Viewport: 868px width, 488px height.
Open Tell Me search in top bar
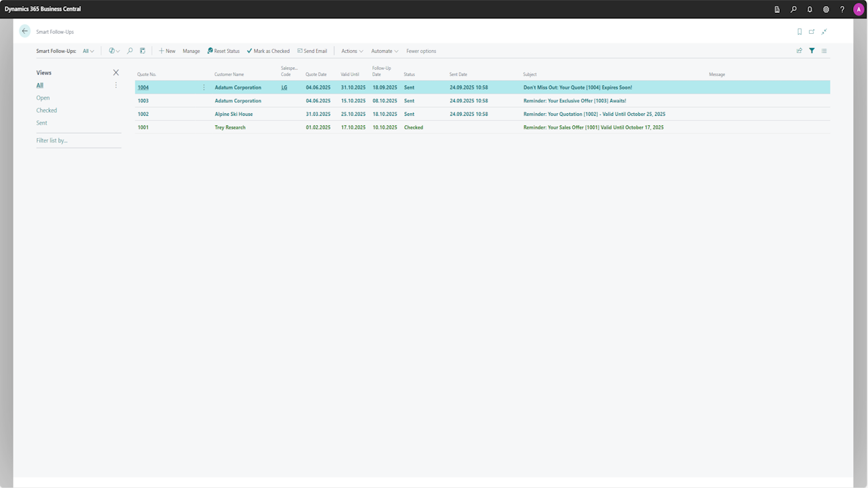pyautogui.click(x=793, y=9)
